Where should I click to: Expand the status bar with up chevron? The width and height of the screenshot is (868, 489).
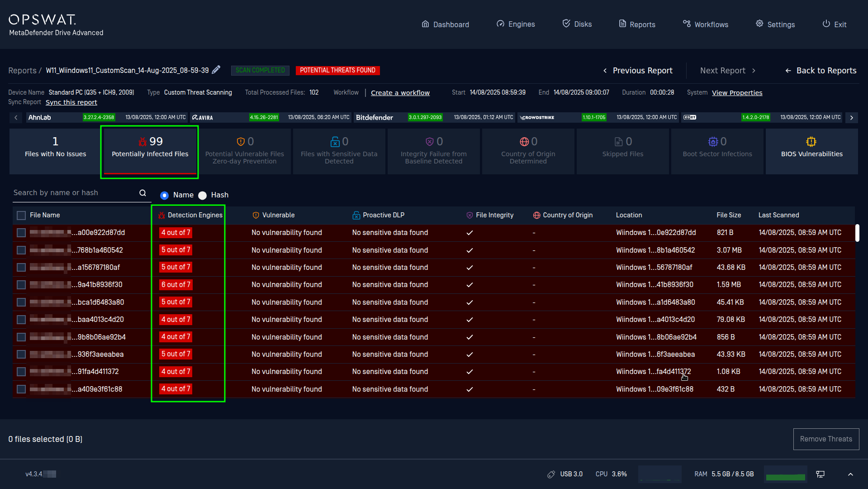[850, 475]
